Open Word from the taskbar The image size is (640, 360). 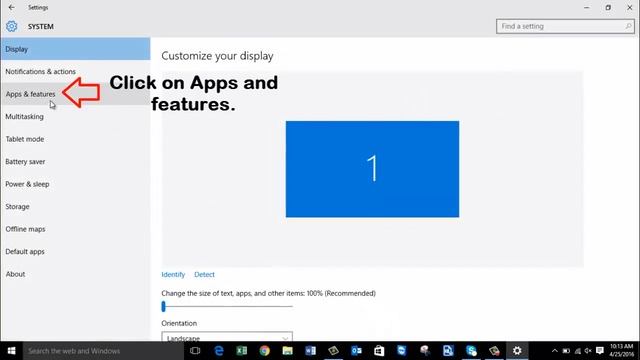(x=310, y=351)
